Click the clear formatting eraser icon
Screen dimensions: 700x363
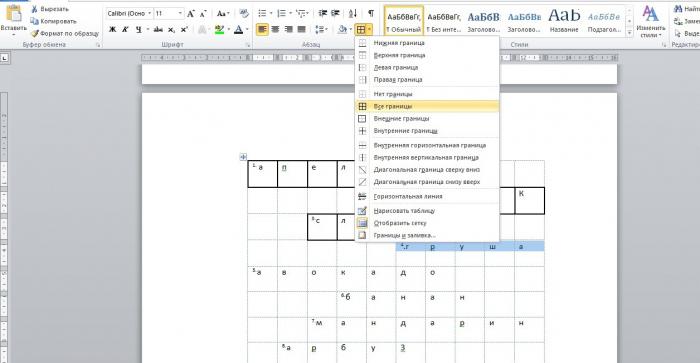coord(244,14)
